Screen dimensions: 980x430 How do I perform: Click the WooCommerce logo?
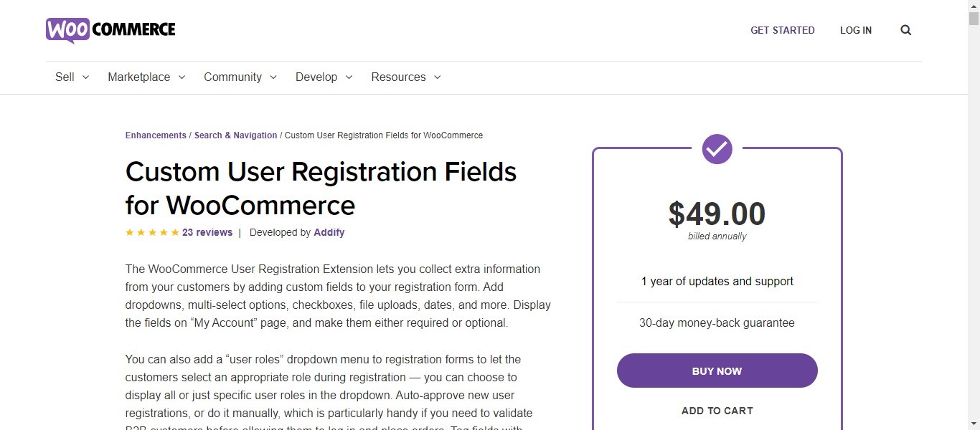coord(110,30)
